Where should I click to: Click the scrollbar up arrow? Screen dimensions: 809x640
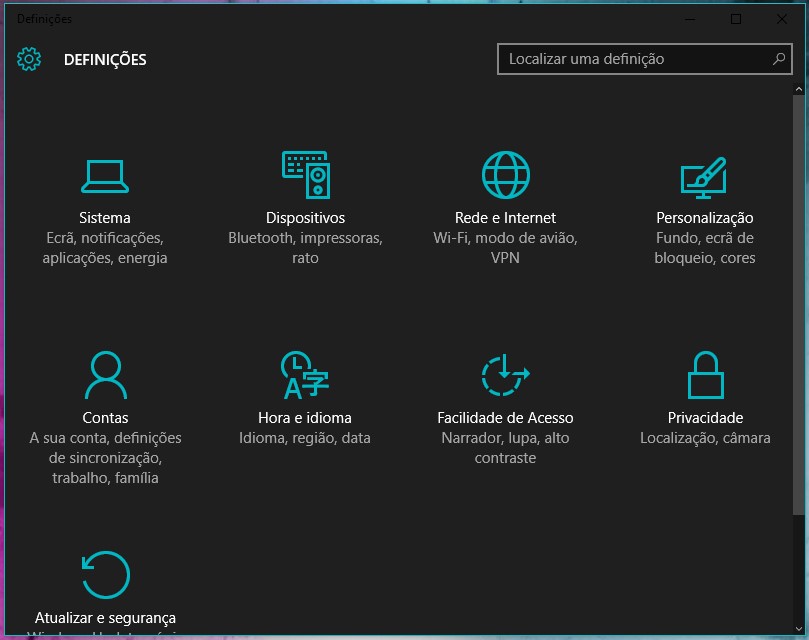799,89
